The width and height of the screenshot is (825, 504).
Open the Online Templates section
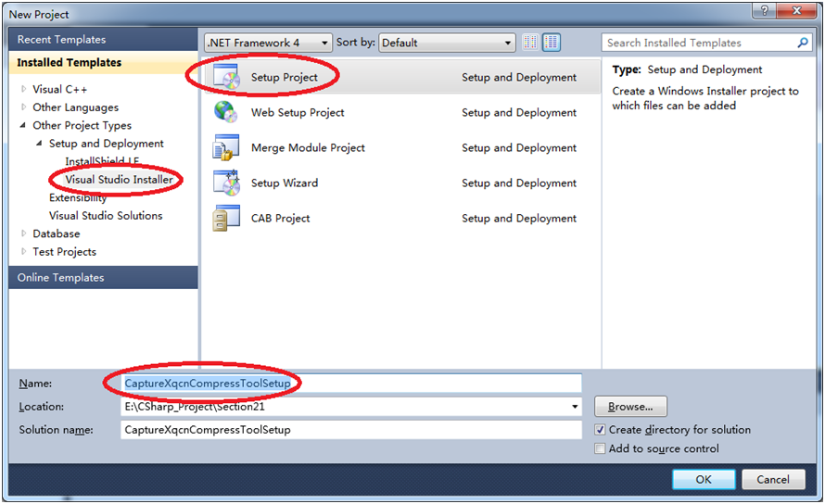(103, 277)
